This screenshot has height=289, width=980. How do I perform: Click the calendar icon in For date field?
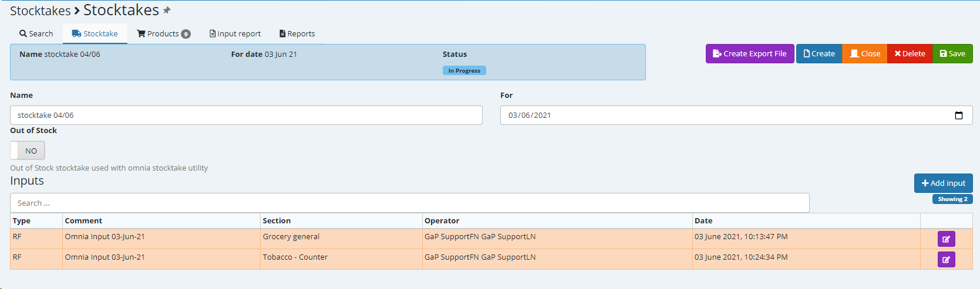click(x=958, y=115)
